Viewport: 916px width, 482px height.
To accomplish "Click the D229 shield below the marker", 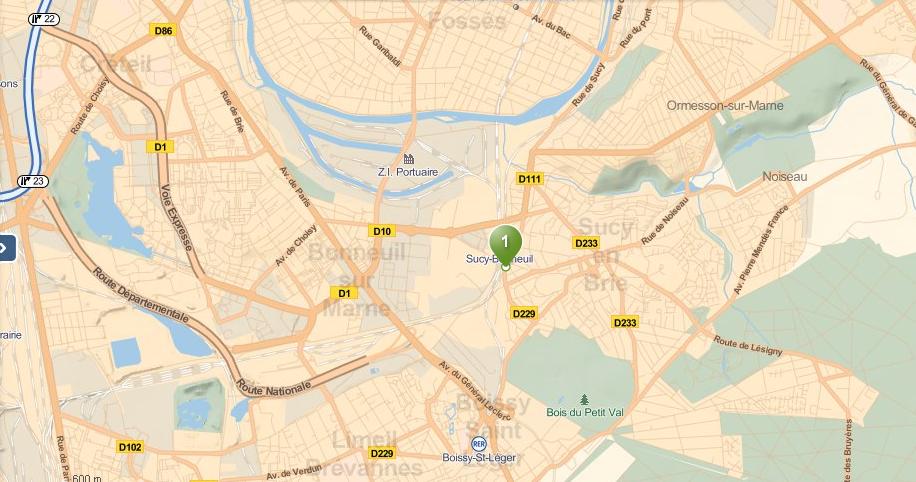I will point(524,314).
